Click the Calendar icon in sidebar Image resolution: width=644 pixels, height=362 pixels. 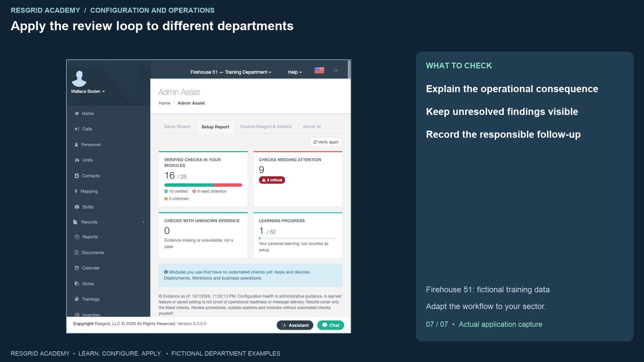pos(76,268)
